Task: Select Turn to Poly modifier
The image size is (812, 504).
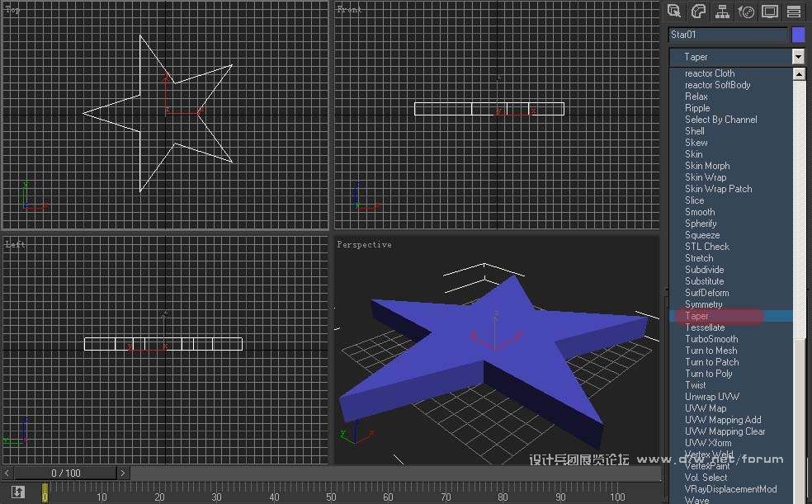Action: coord(708,374)
